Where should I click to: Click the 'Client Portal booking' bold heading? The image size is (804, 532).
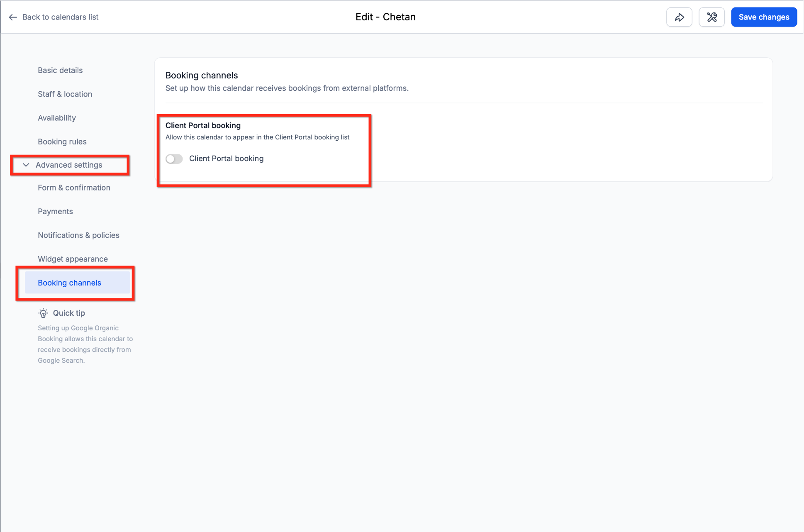tap(203, 125)
